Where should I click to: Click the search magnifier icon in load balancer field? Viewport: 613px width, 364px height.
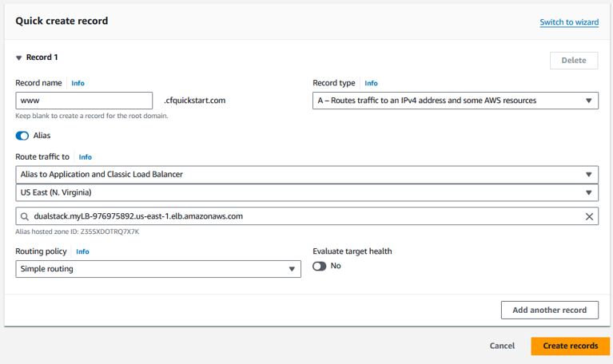tap(25, 216)
